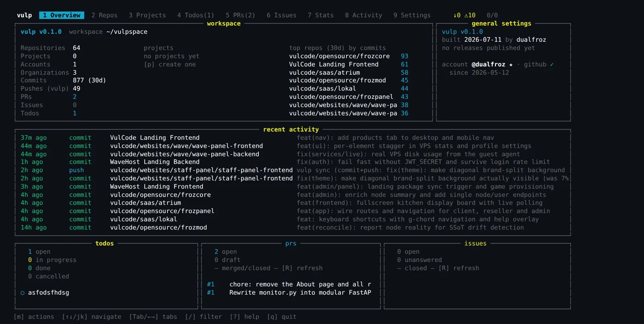Select top repo vulcode/saas/atrium

[x=349, y=73]
